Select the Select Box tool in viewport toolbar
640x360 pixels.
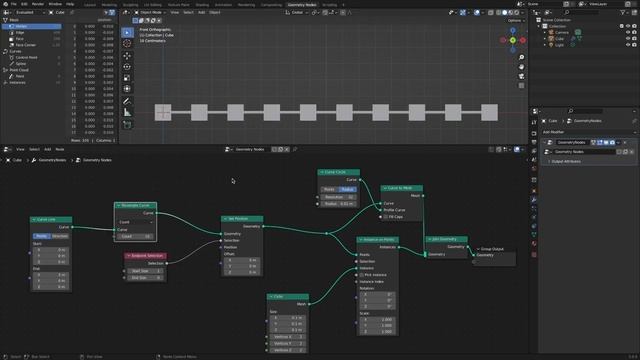(127, 32)
